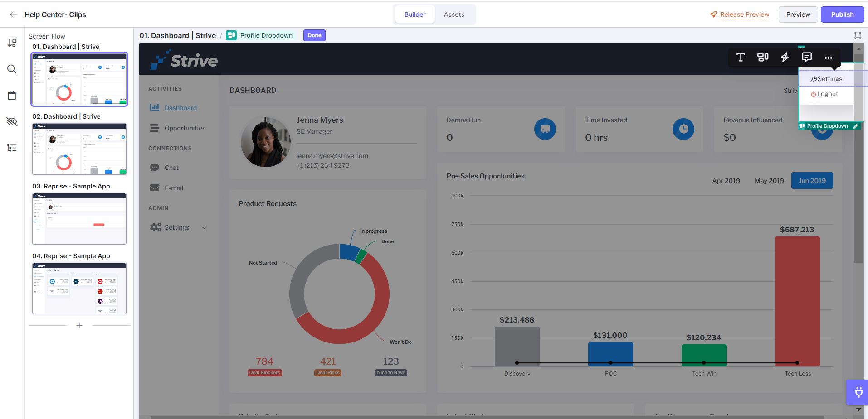This screenshot has height=419, width=868.
Task: Open the Release Preview link
Action: (745, 14)
